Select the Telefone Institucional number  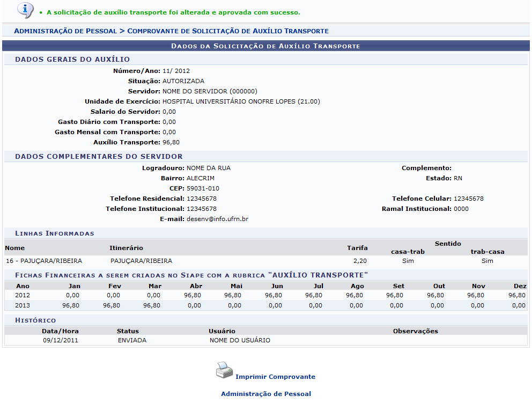tap(202, 209)
